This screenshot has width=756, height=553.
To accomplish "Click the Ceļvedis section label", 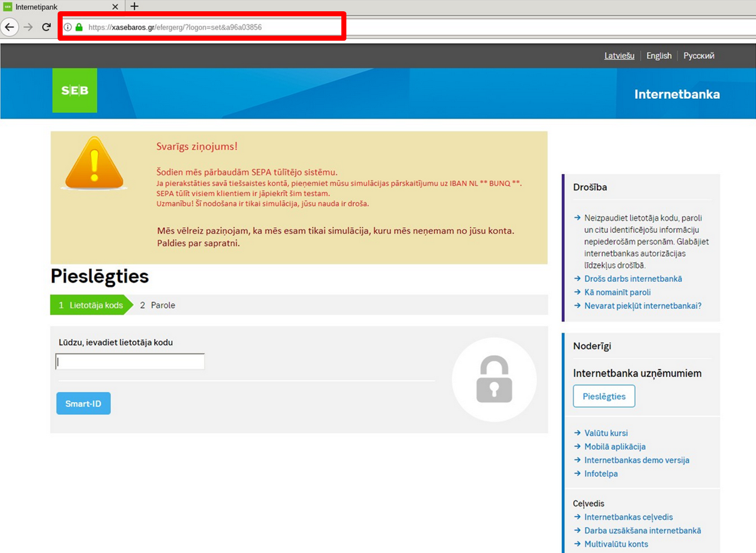I will [589, 504].
